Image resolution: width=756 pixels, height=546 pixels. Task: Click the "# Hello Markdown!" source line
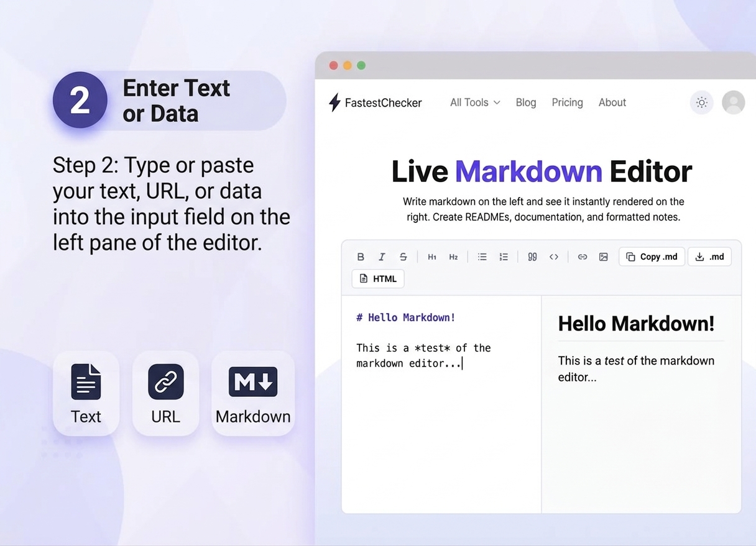[405, 317]
